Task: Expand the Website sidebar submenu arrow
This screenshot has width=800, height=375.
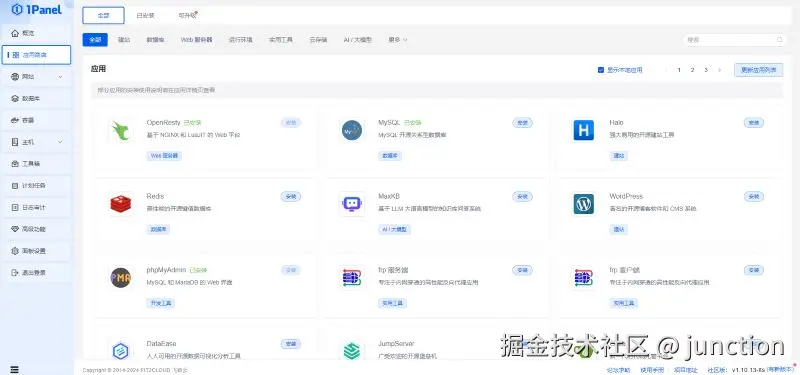Action: tap(60, 77)
